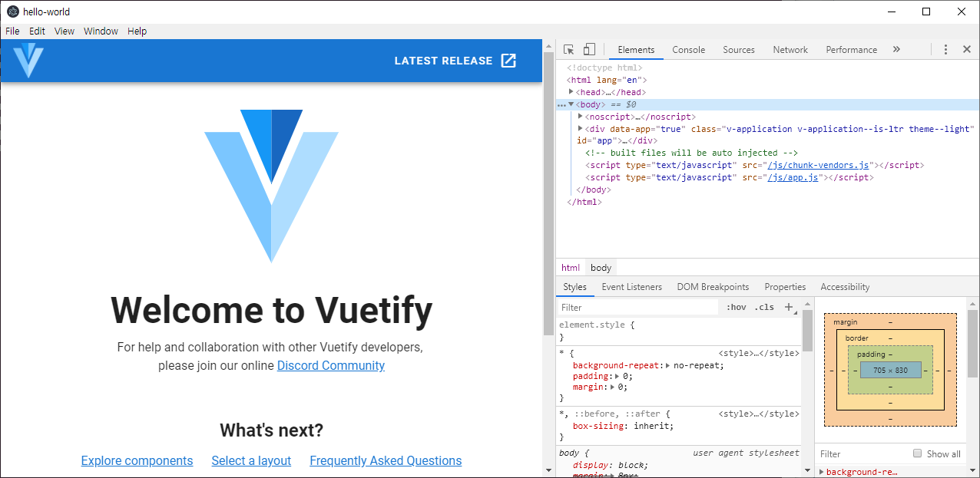Open the View menu
Image resolution: width=980 pixels, height=478 pixels.
(x=65, y=31)
